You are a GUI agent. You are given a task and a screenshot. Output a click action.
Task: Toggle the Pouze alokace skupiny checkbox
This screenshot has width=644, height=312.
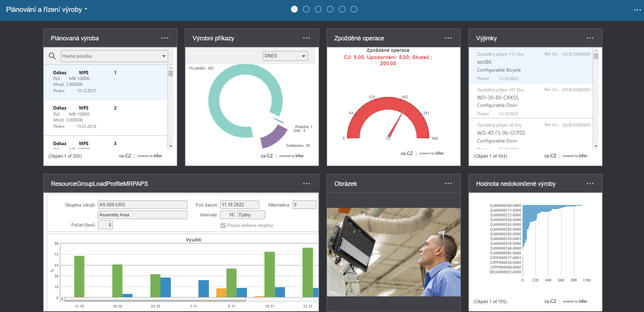[223, 226]
